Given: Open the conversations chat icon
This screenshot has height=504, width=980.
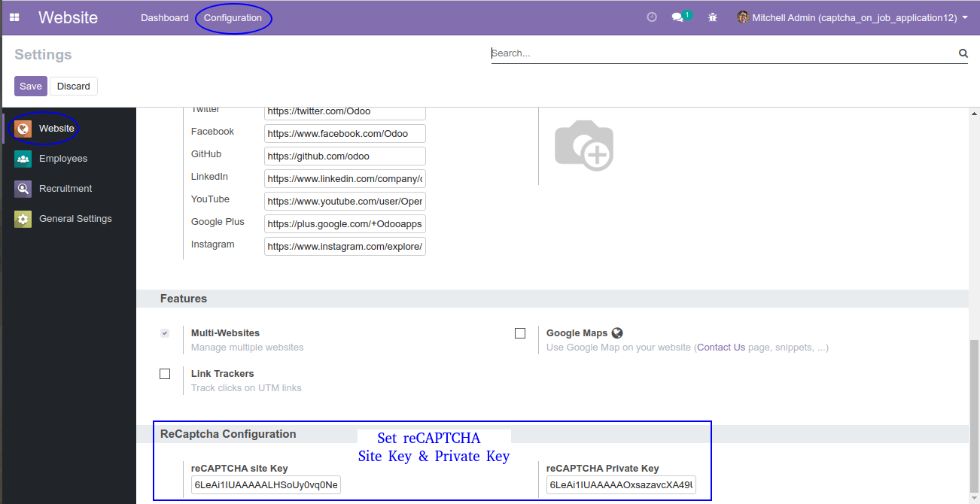Looking at the screenshot, I should click(x=677, y=17).
